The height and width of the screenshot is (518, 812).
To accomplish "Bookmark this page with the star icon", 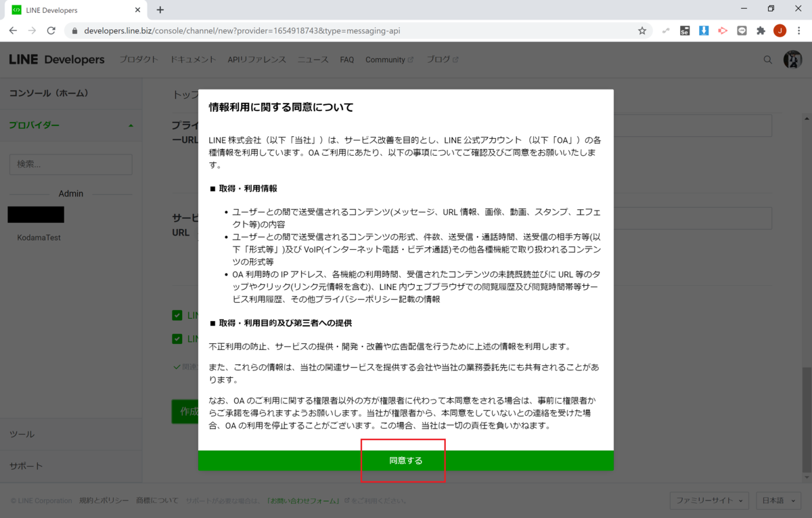I will click(x=641, y=30).
